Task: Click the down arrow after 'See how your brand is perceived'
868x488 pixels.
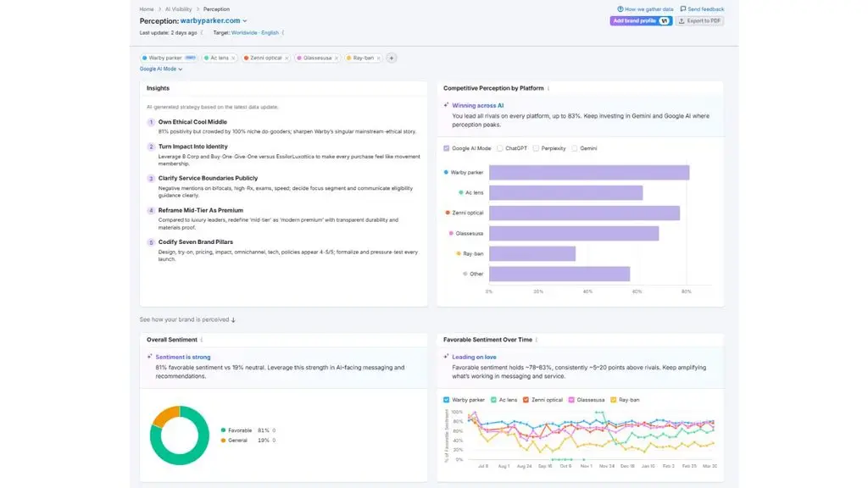Action: tap(233, 319)
